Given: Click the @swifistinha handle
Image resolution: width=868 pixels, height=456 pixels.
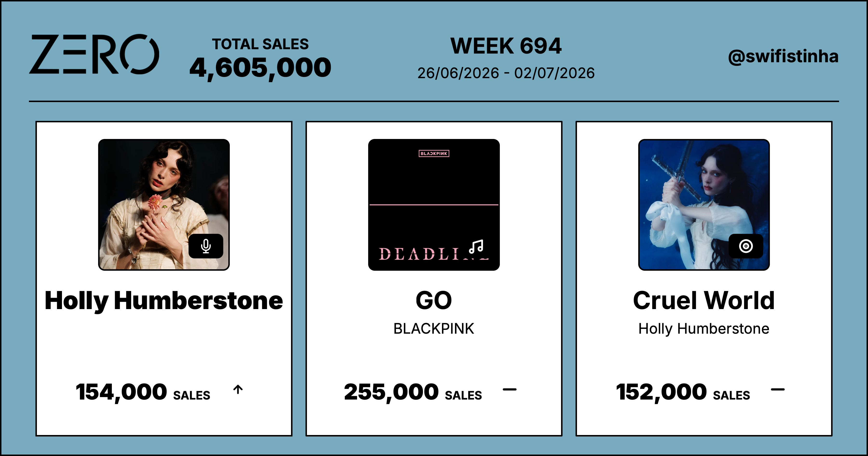Looking at the screenshot, I should 783,56.
